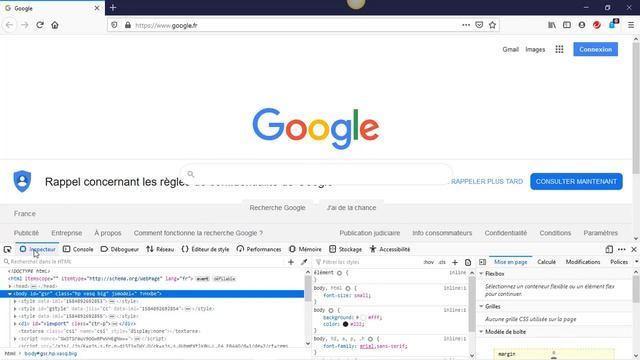640x360 pixels.
Task: Toggle selector highlighter for 'élément' rule
Action: click(339, 273)
